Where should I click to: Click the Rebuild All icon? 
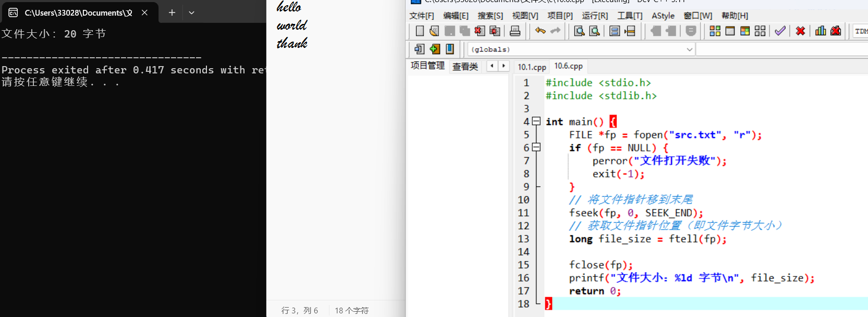tap(760, 31)
